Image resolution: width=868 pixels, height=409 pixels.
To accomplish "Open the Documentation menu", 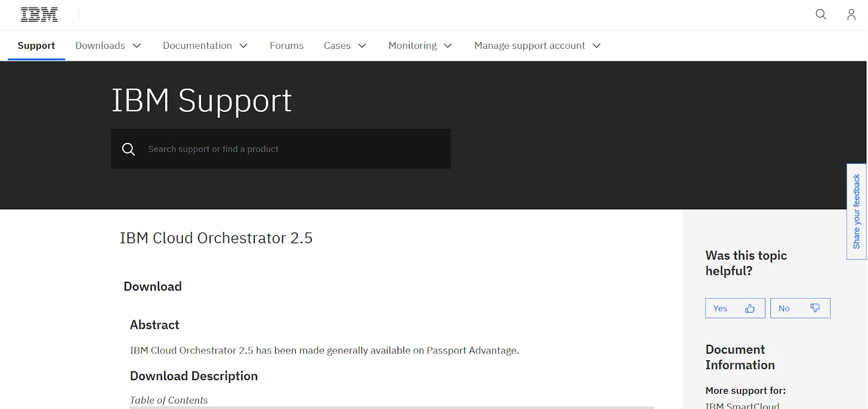I will (x=205, y=46).
